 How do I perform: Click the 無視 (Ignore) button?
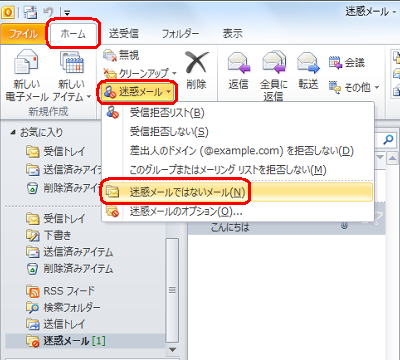tap(121, 55)
